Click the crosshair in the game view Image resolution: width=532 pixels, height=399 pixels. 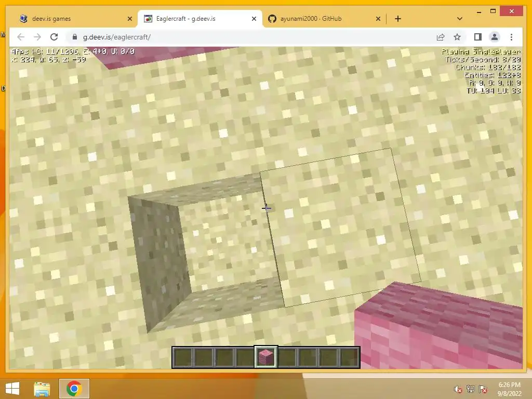[x=267, y=208]
